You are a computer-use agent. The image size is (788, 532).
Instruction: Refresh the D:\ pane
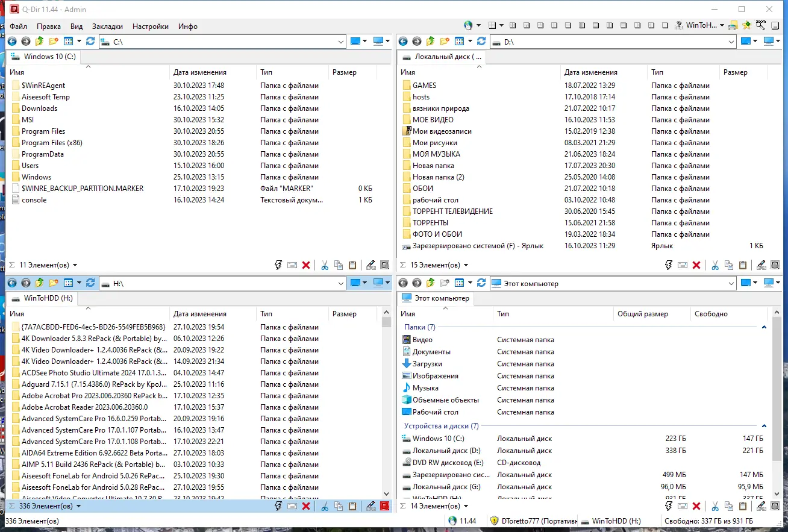(481, 42)
